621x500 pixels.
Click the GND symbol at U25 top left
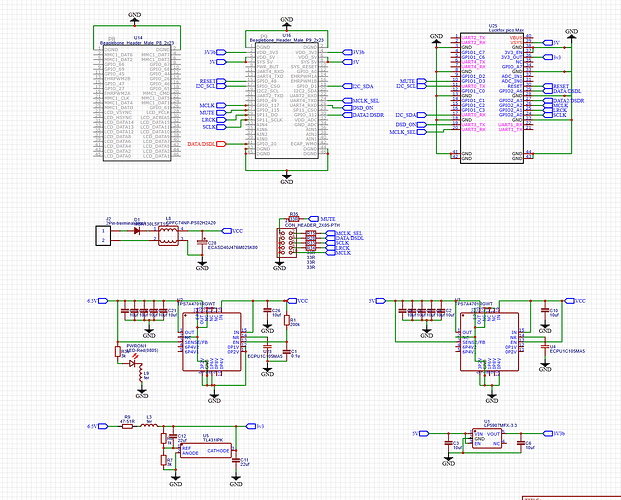(x=436, y=39)
